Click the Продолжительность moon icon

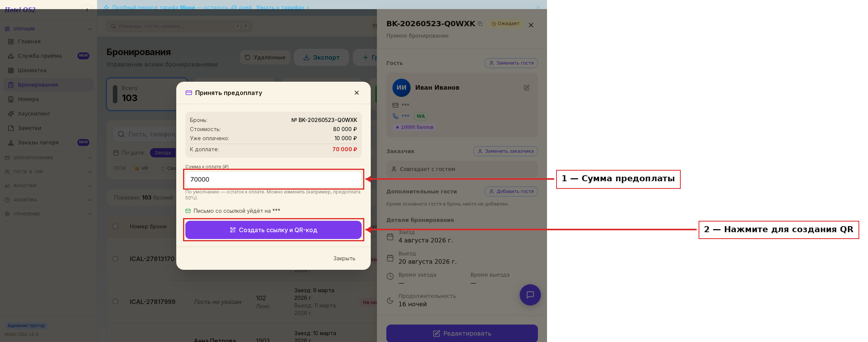coord(390,301)
